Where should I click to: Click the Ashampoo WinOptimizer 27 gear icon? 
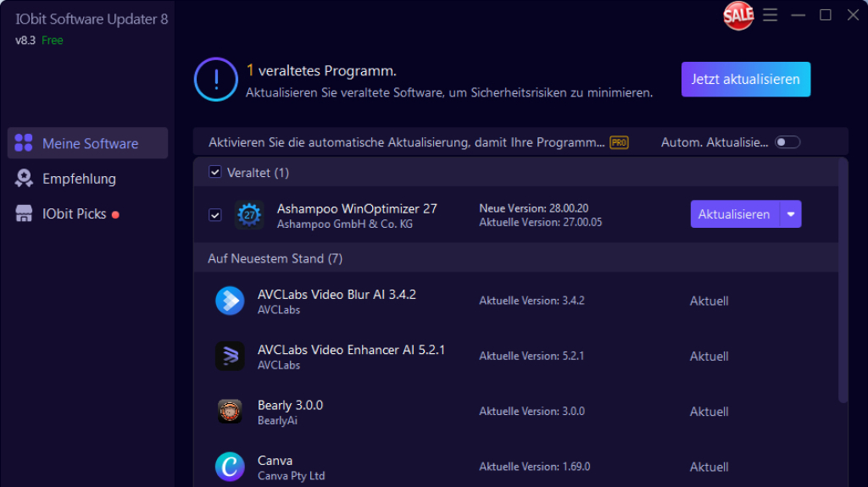249,215
